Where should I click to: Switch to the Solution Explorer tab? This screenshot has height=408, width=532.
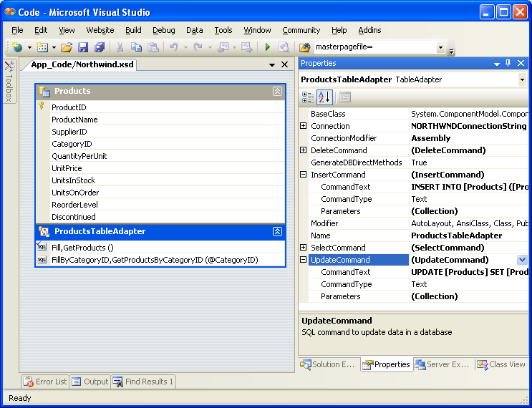point(328,364)
